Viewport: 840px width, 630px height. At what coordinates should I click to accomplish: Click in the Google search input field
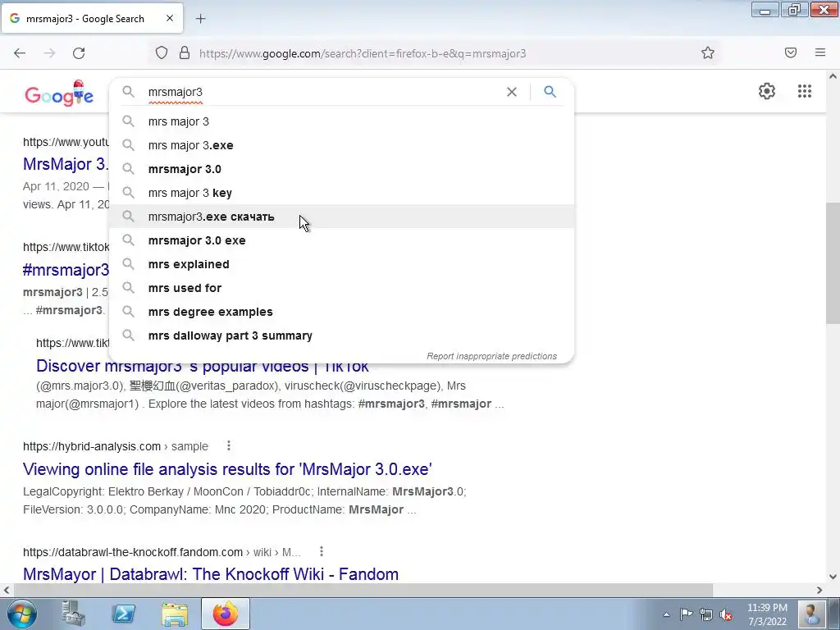[x=322, y=92]
